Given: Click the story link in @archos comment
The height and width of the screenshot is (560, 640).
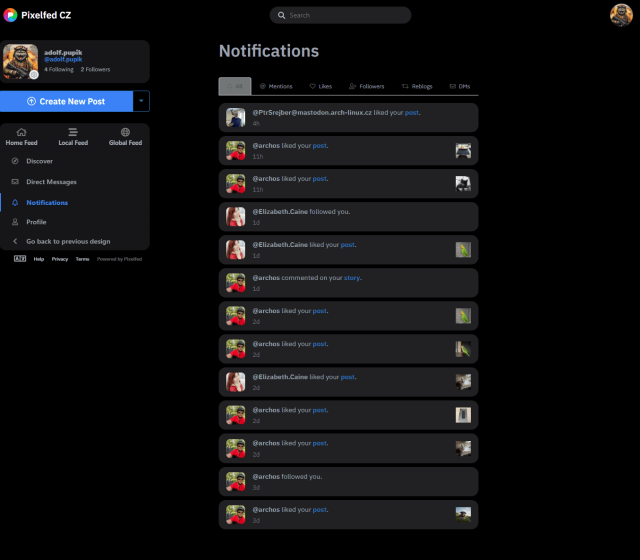Looking at the screenshot, I should click(352, 277).
